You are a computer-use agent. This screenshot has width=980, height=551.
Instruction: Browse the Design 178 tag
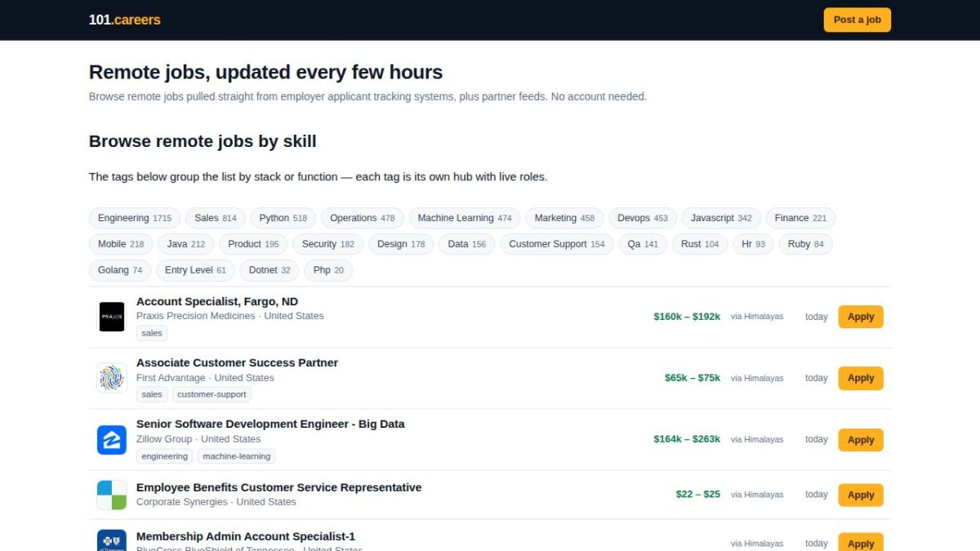401,244
